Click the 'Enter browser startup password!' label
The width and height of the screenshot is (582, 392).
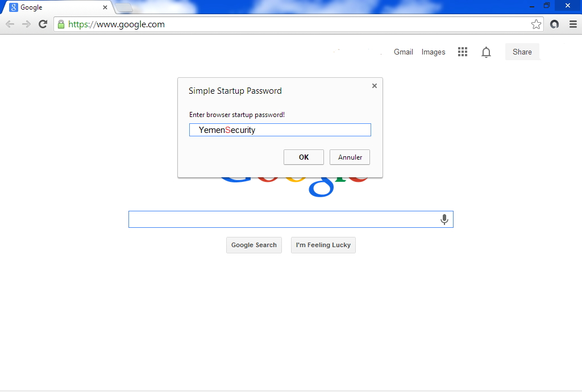[237, 115]
